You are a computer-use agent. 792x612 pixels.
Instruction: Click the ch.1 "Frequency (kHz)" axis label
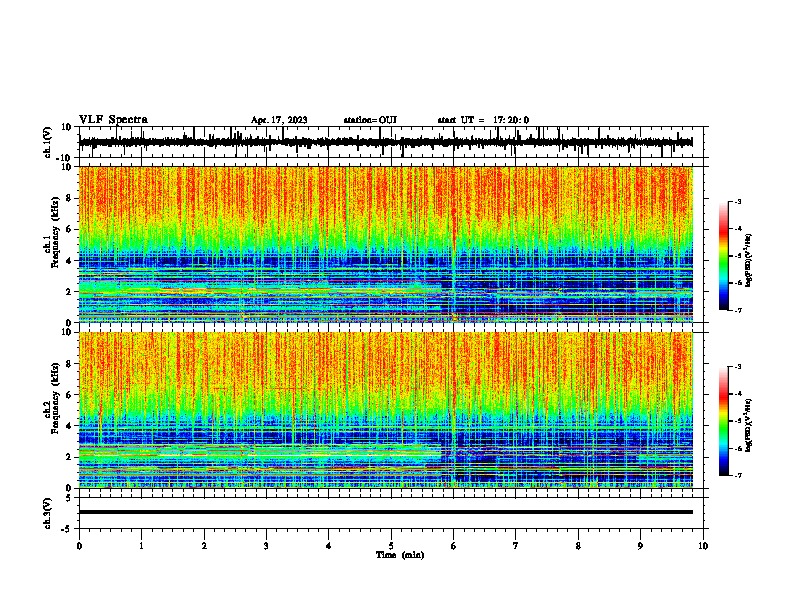point(55,232)
